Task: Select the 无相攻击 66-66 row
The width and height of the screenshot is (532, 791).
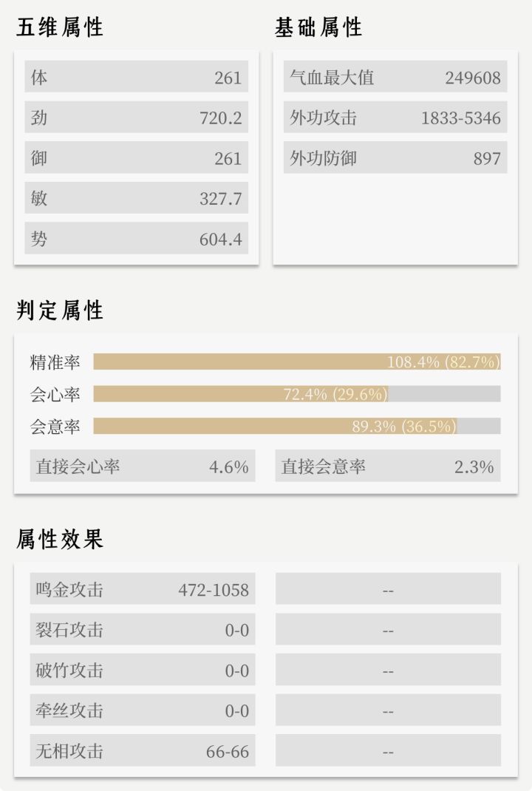Action: [x=142, y=750]
